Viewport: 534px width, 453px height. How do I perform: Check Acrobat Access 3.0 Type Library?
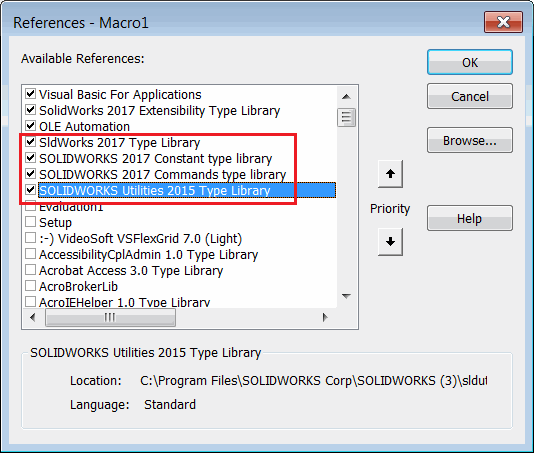coord(31,269)
